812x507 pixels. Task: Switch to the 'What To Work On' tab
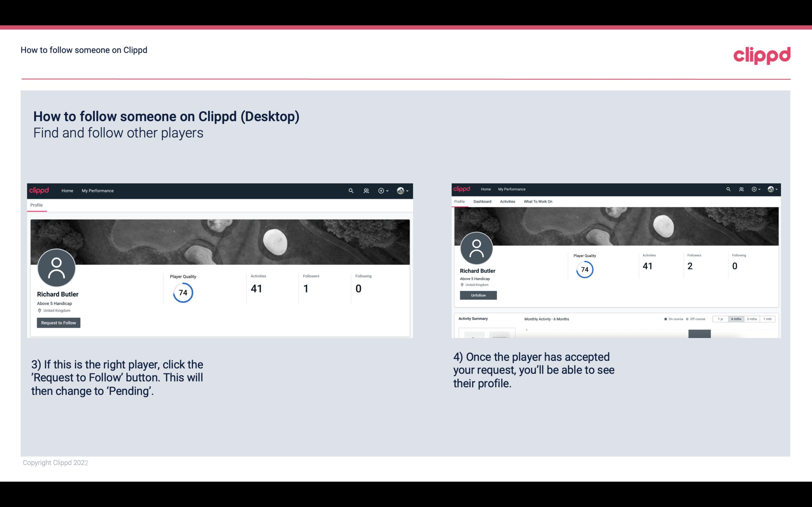[538, 201]
